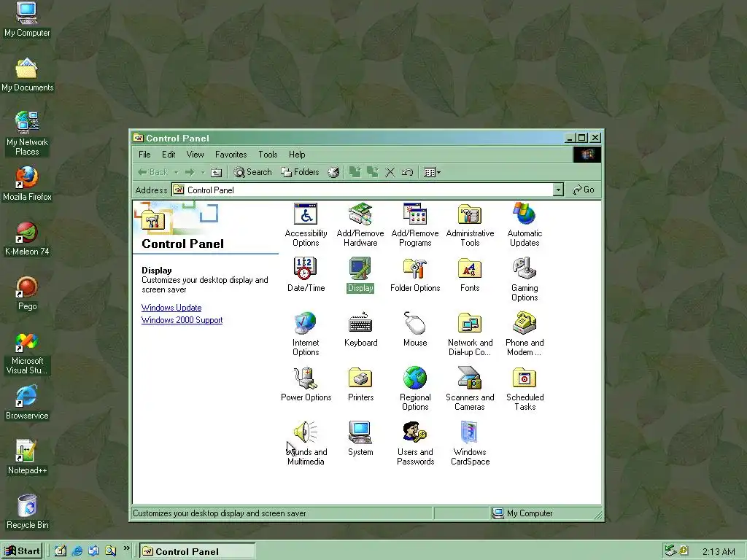
Task: Click the Windows 2000 Support link
Action: (x=182, y=320)
